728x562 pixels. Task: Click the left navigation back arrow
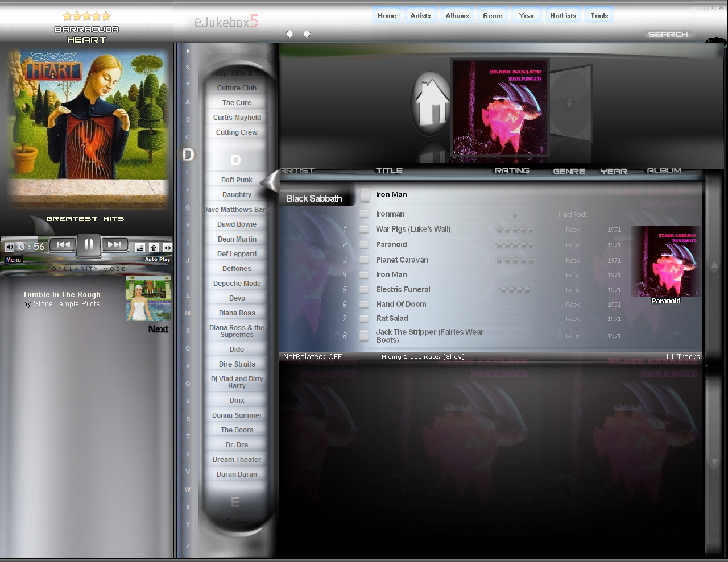pyautogui.click(x=289, y=34)
